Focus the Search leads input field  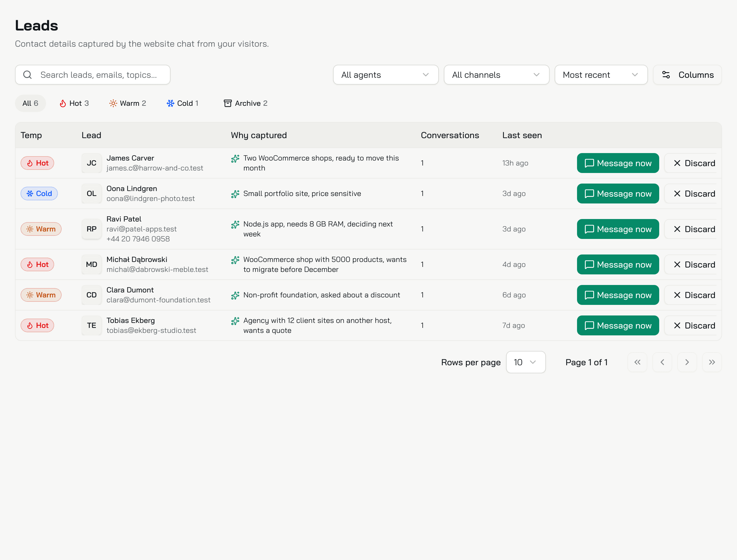click(93, 75)
